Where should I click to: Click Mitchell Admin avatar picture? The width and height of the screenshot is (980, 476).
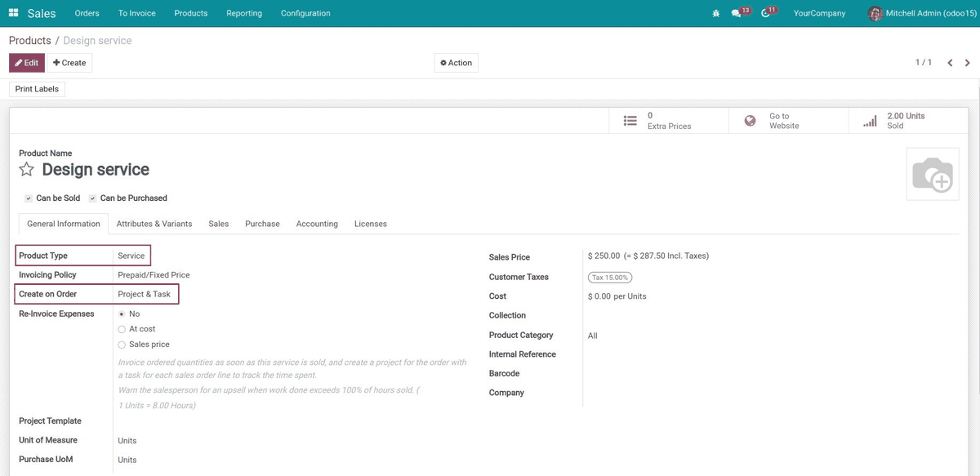pyautogui.click(x=875, y=13)
